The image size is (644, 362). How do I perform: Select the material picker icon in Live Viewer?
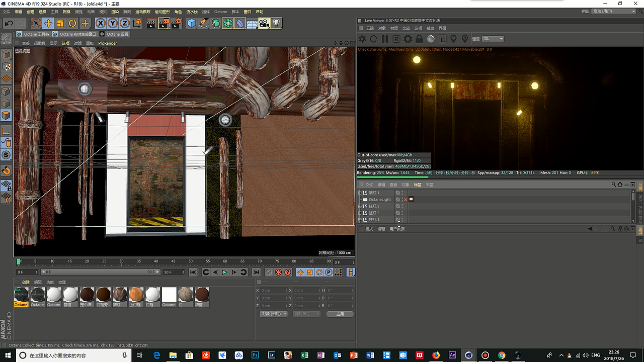pyautogui.click(x=464, y=39)
